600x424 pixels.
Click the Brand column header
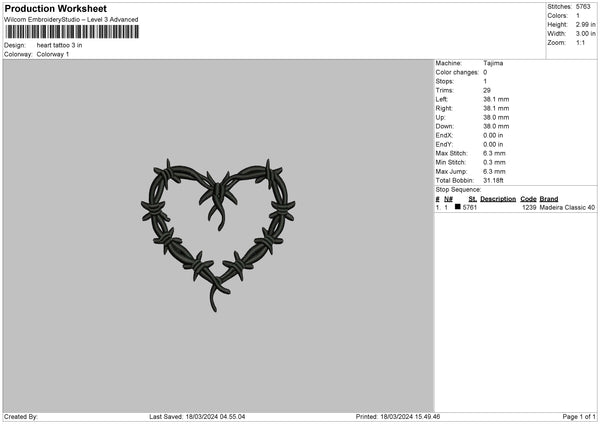click(550, 198)
